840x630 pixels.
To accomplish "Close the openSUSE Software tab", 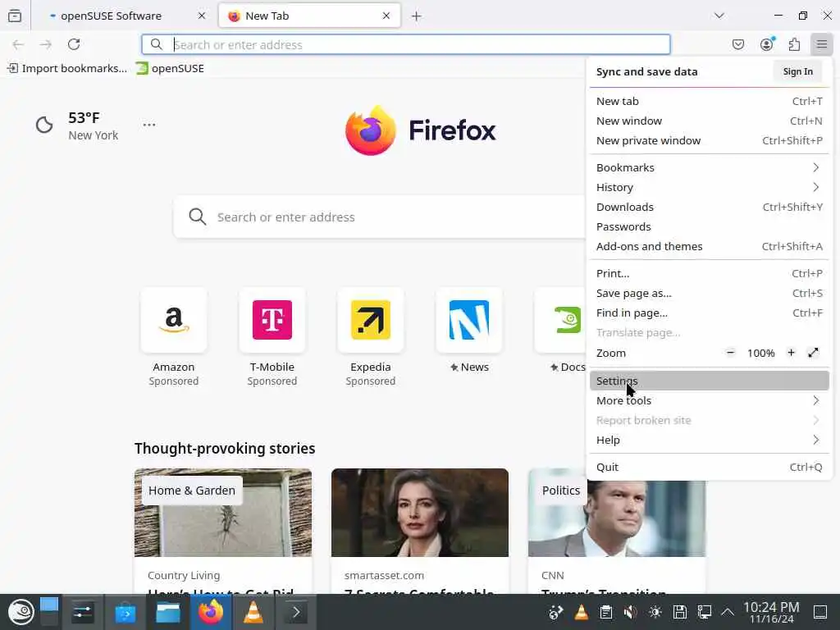I will pos(202,16).
